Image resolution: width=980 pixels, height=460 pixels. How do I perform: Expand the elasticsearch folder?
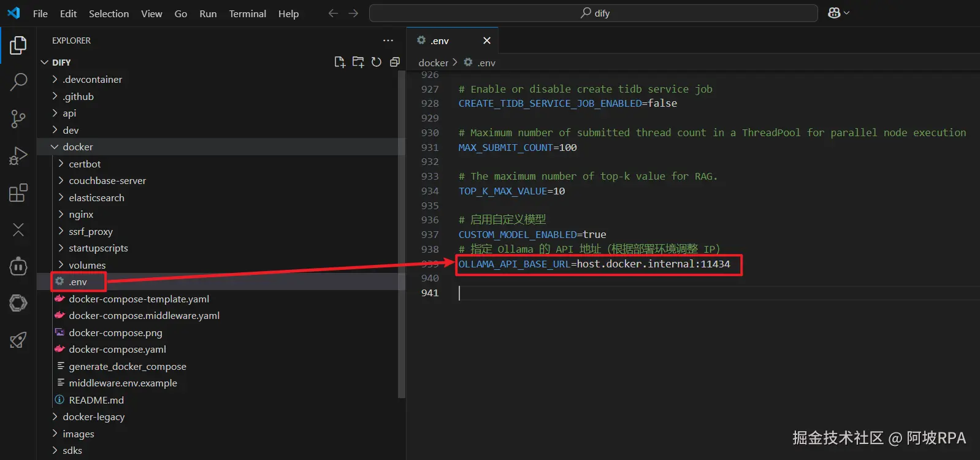[221, 197]
